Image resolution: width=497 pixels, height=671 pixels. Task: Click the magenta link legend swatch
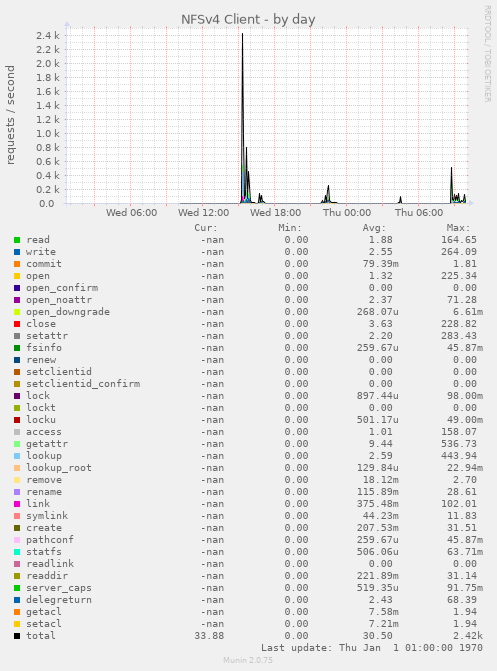17,504
